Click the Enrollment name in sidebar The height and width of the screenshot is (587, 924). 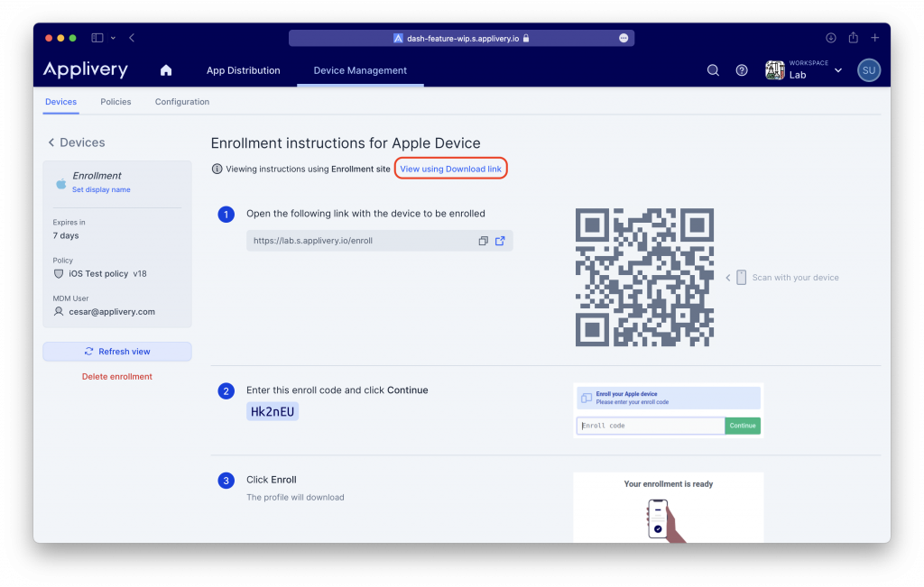click(x=97, y=176)
